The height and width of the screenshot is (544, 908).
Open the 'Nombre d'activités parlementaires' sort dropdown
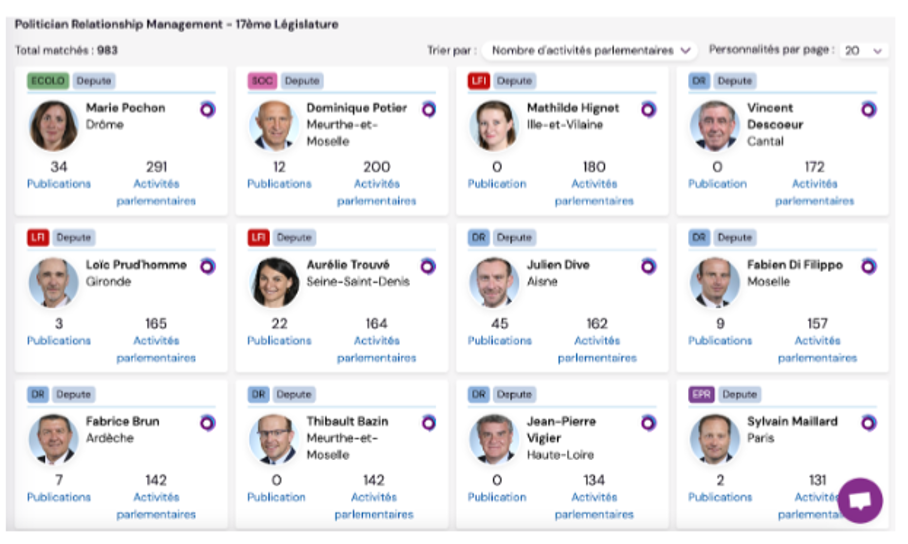589,49
